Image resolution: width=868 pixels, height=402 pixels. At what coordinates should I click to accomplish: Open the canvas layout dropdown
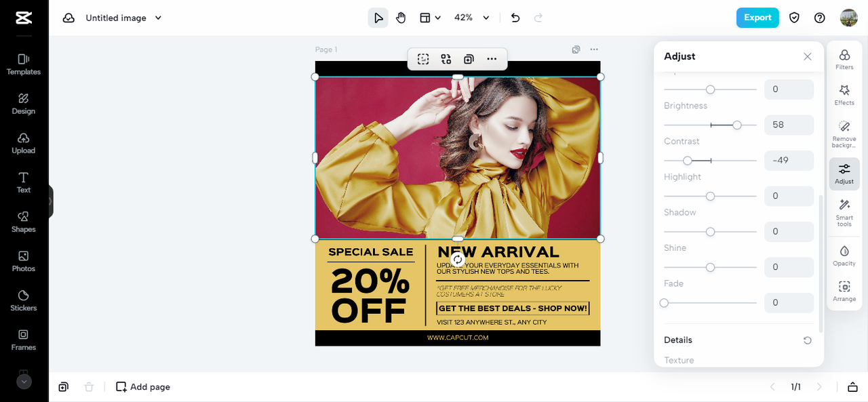tap(430, 18)
